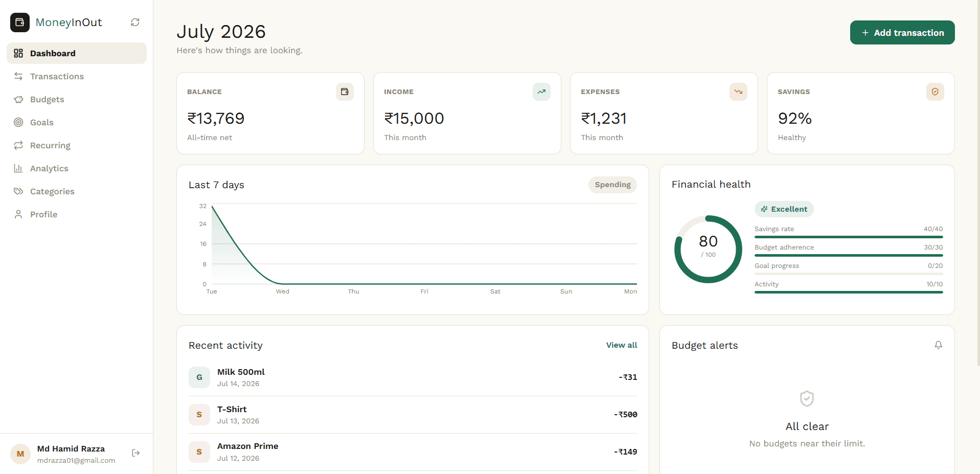Click the trending-down icon on Expenses card
The height and width of the screenshot is (474, 980).
click(x=738, y=92)
